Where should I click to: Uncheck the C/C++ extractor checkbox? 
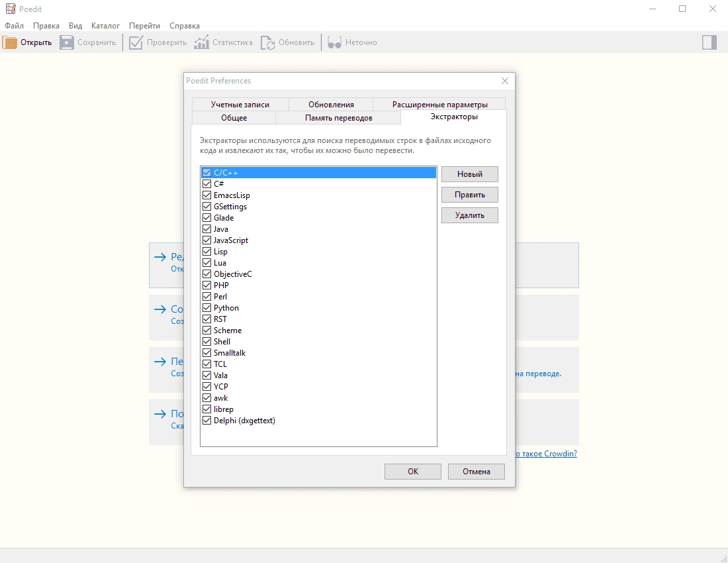pos(206,173)
